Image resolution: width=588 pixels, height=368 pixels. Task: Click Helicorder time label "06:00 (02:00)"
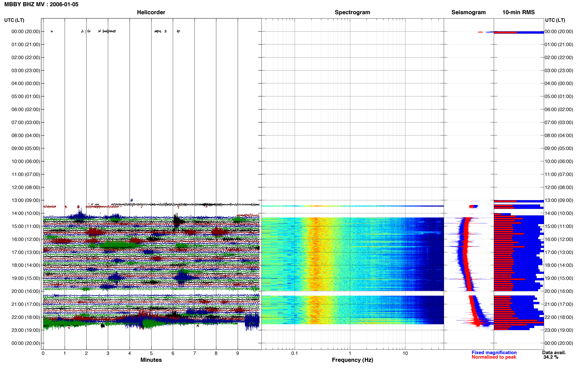[x=26, y=109]
